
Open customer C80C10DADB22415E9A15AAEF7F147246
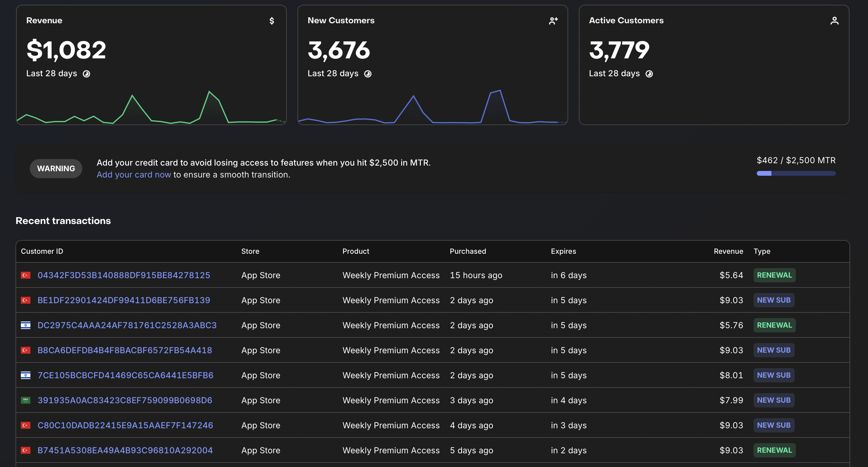click(125, 425)
